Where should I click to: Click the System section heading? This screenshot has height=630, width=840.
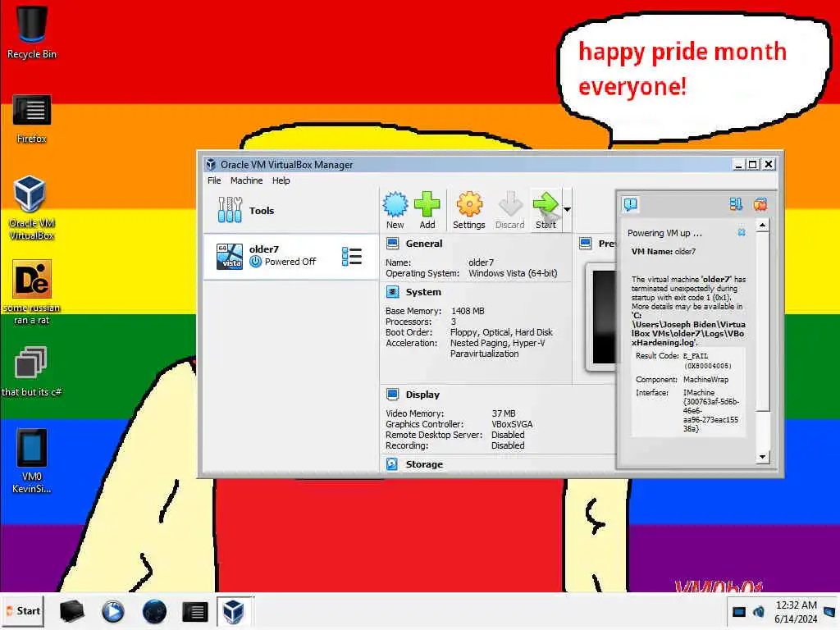click(423, 292)
